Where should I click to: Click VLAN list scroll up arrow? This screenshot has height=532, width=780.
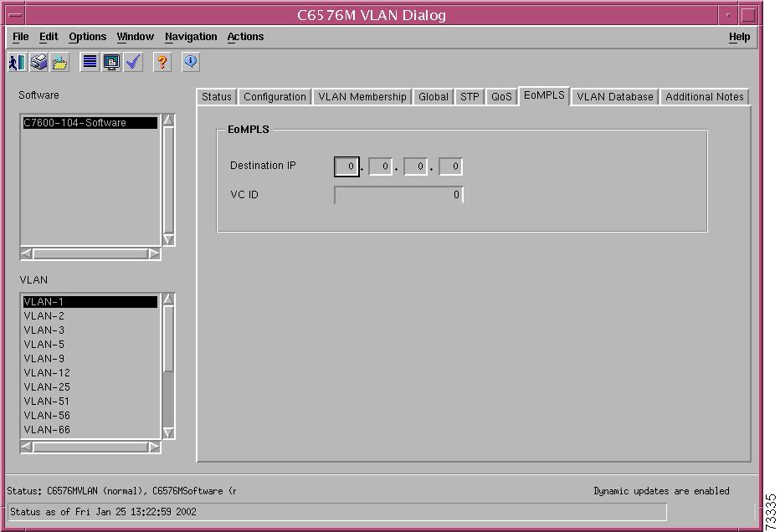(168, 299)
